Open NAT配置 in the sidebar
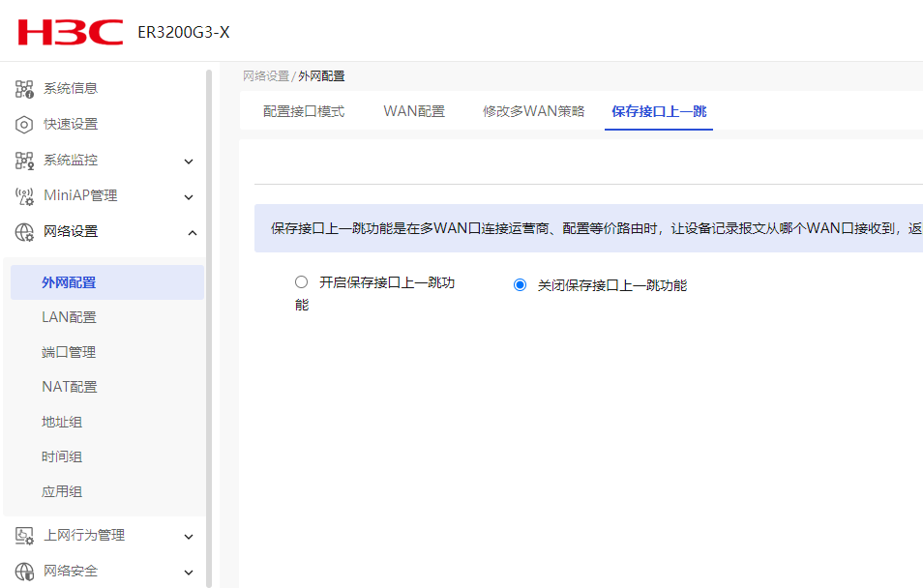 (x=70, y=387)
